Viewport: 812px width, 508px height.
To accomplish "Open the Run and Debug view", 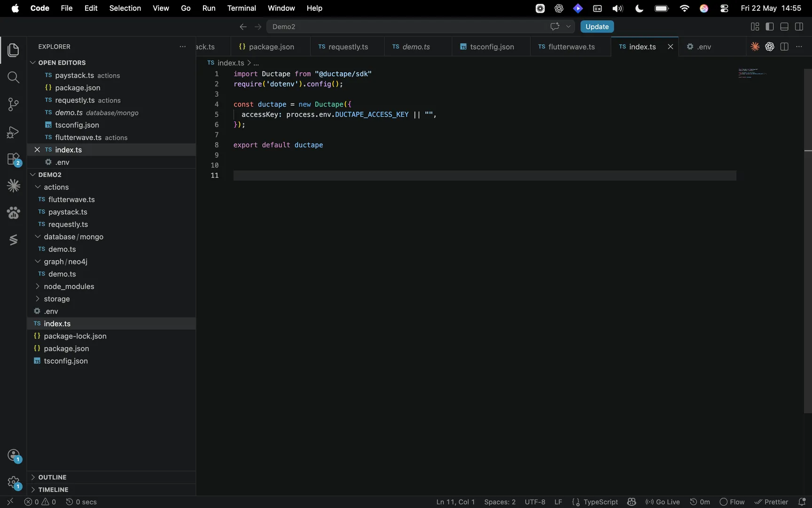I will pyautogui.click(x=13, y=132).
